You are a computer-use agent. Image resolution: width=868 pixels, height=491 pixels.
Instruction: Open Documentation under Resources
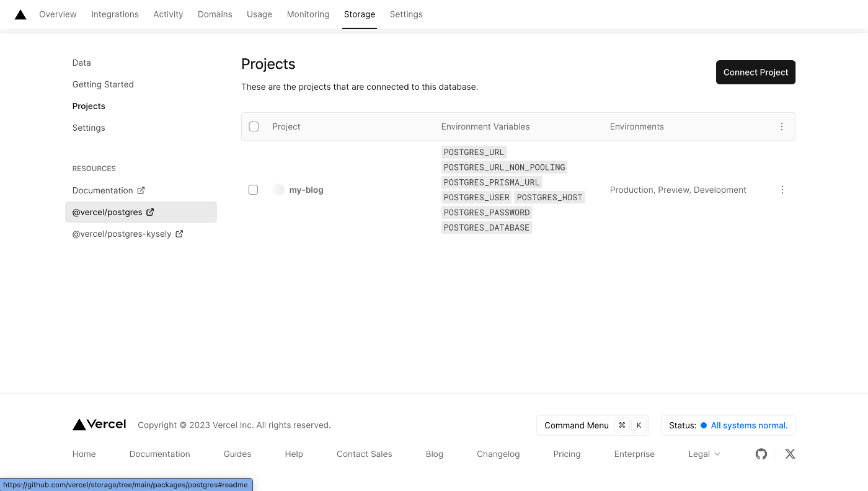click(x=108, y=190)
